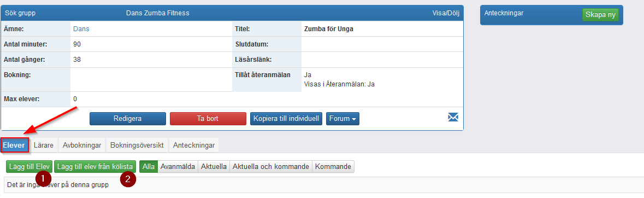
Task: Switch to the Elever tab
Action: point(15,145)
